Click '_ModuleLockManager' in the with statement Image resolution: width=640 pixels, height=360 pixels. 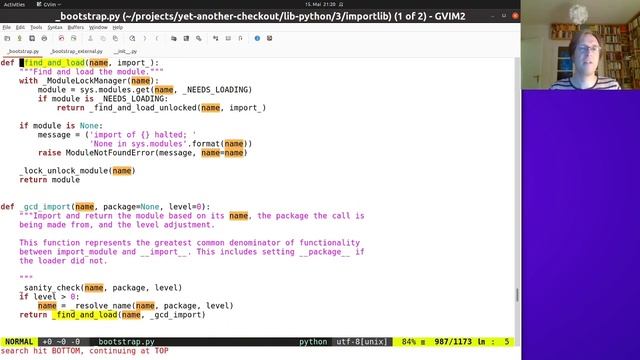84,81
